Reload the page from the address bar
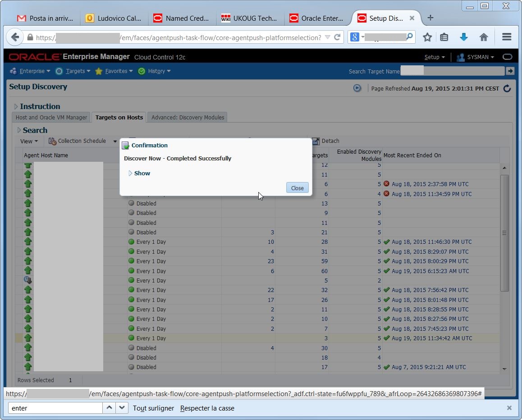The height and width of the screenshot is (420, 522). [x=337, y=37]
